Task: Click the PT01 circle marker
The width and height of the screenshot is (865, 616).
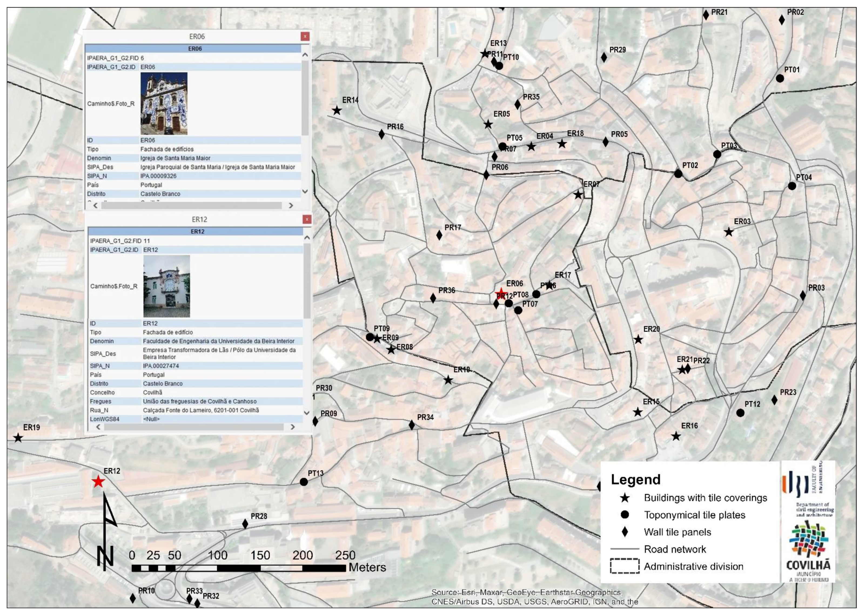Action: click(x=780, y=79)
